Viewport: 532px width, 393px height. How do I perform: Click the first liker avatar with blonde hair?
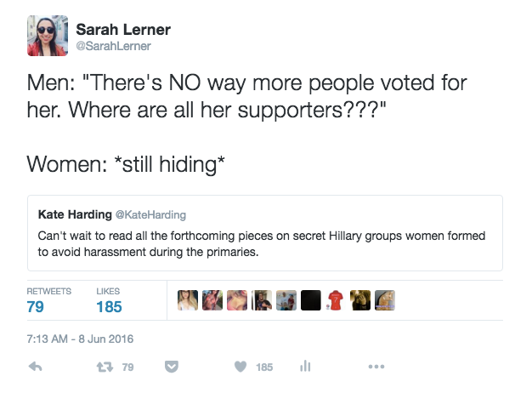pyautogui.click(x=188, y=300)
